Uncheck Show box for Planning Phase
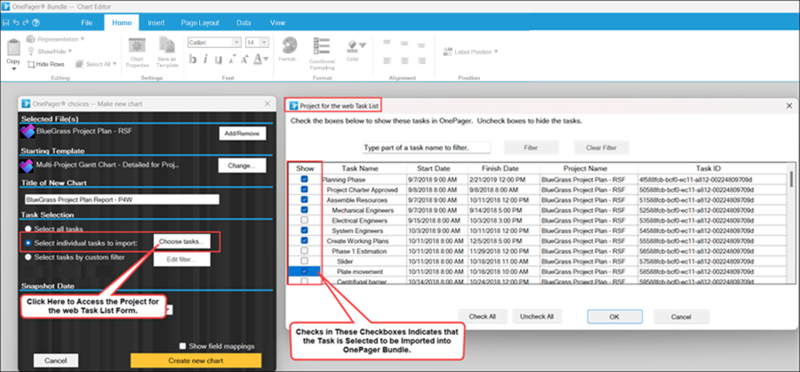The width and height of the screenshot is (800, 372). point(305,180)
